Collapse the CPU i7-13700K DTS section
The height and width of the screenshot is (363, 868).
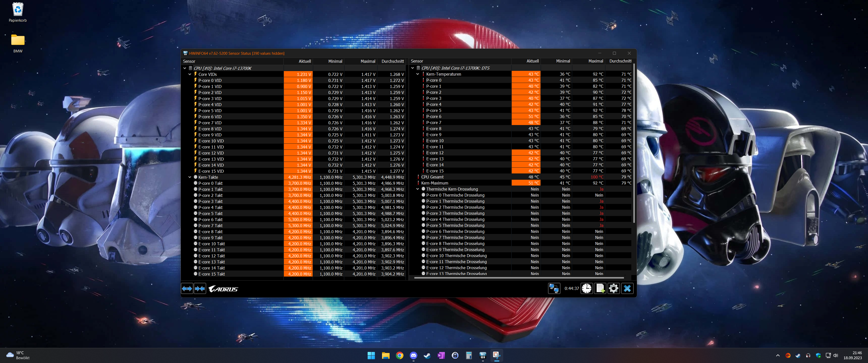coord(413,68)
